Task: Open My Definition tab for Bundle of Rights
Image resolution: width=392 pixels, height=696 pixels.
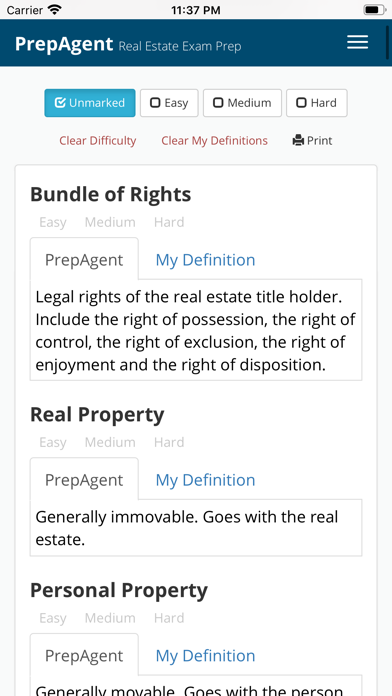Action: [205, 260]
